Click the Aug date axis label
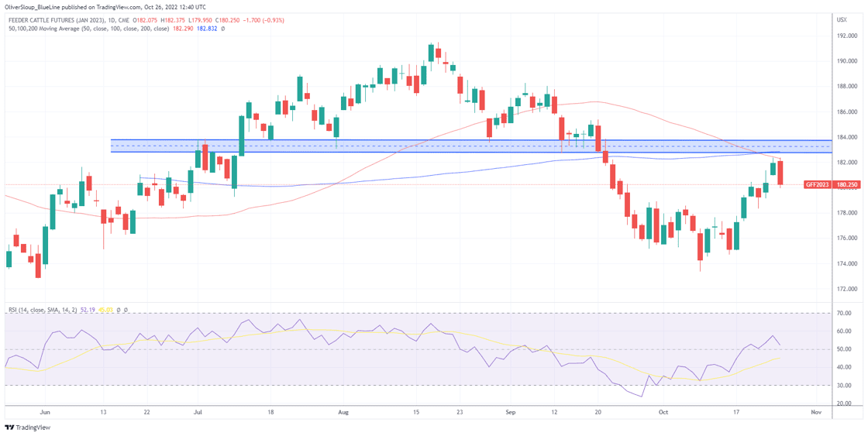This screenshot has height=436, width=868. (x=343, y=413)
